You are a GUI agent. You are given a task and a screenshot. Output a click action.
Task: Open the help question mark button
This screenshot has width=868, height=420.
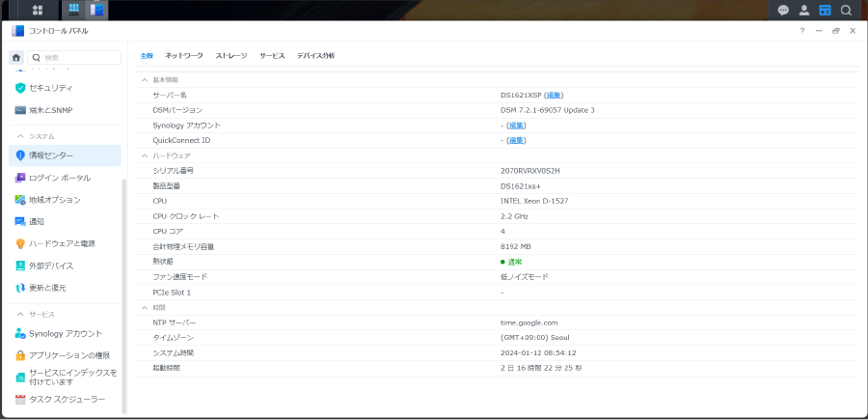pos(801,31)
